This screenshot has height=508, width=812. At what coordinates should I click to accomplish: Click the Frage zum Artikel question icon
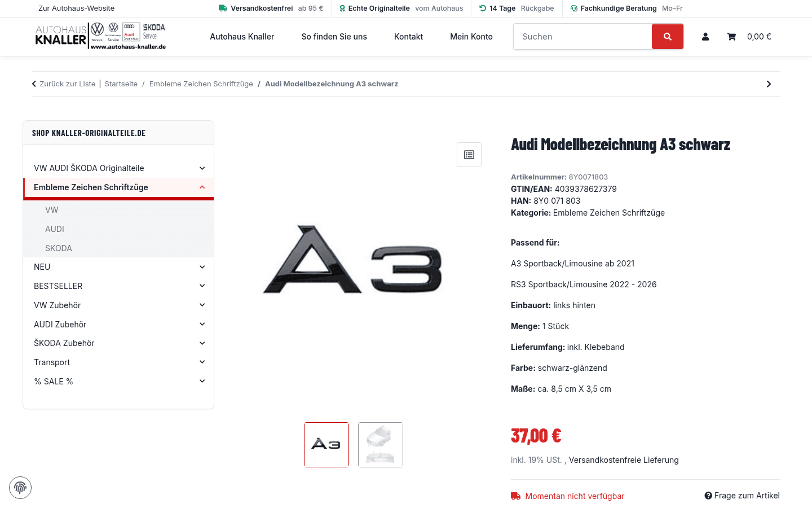point(708,496)
